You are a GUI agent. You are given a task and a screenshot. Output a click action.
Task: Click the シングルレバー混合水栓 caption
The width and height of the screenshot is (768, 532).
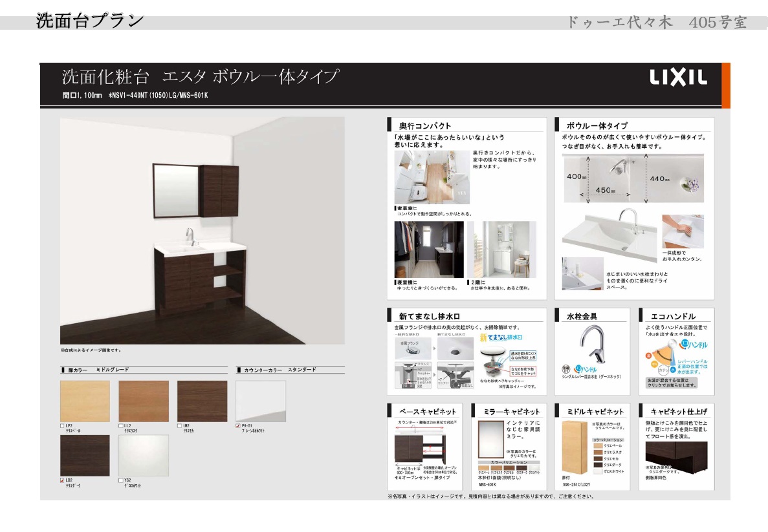click(x=591, y=377)
